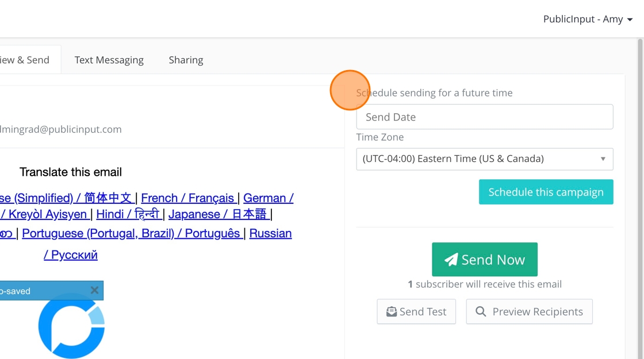Open the PublicInput - Amy account menu
644x359 pixels.
(x=588, y=19)
